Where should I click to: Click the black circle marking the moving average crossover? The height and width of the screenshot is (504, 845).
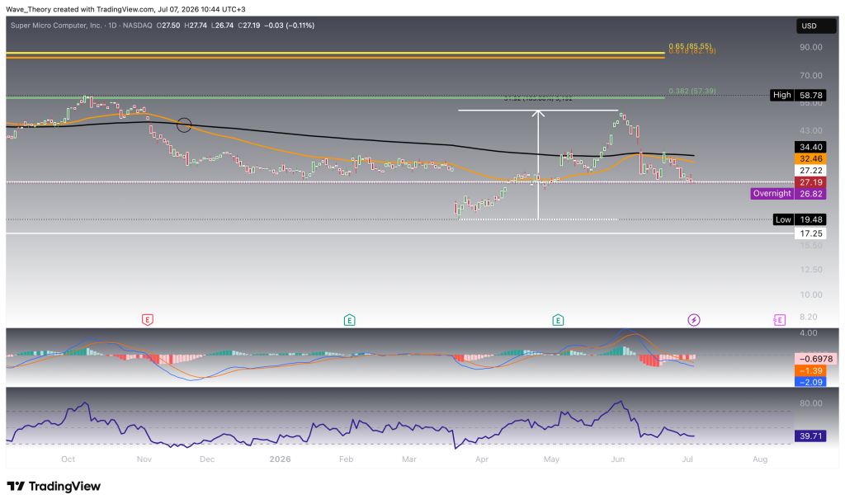click(x=184, y=125)
